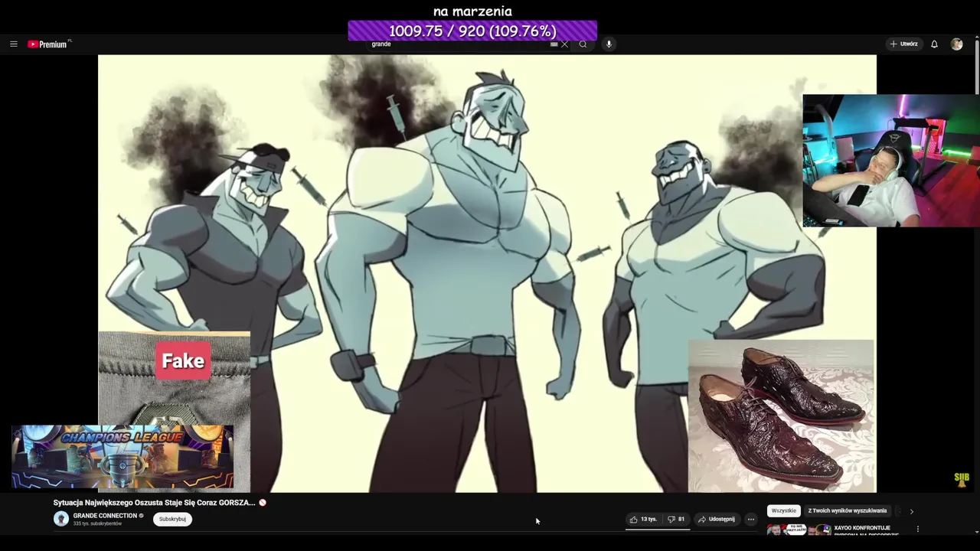The image size is (980, 551).
Task: Clear the search text with the X
Action: click(x=565, y=44)
